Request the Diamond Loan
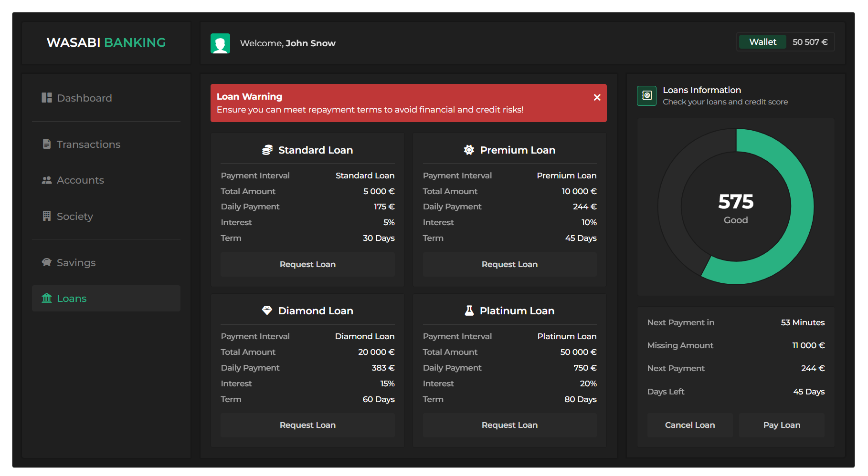 [307, 425]
